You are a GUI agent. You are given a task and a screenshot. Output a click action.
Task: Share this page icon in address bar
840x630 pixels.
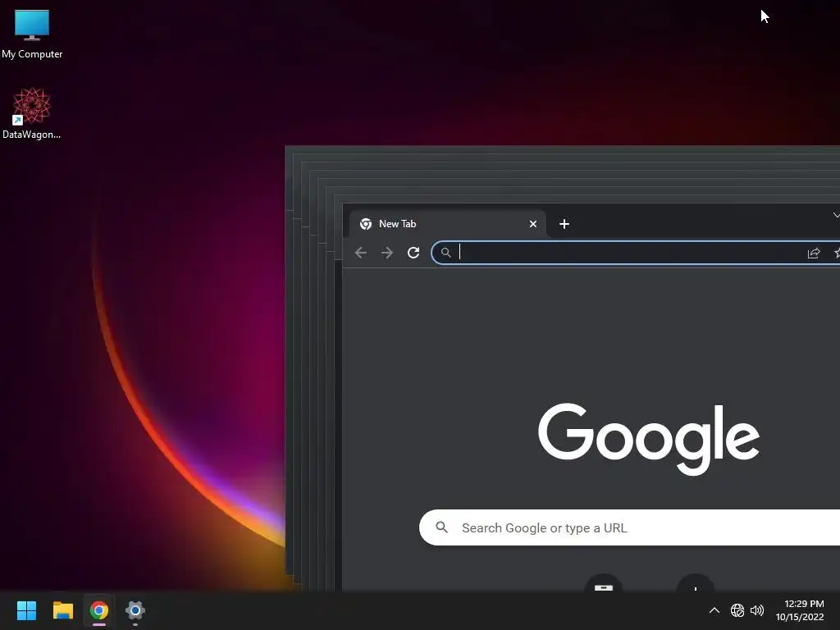click(x=814, y=253)
